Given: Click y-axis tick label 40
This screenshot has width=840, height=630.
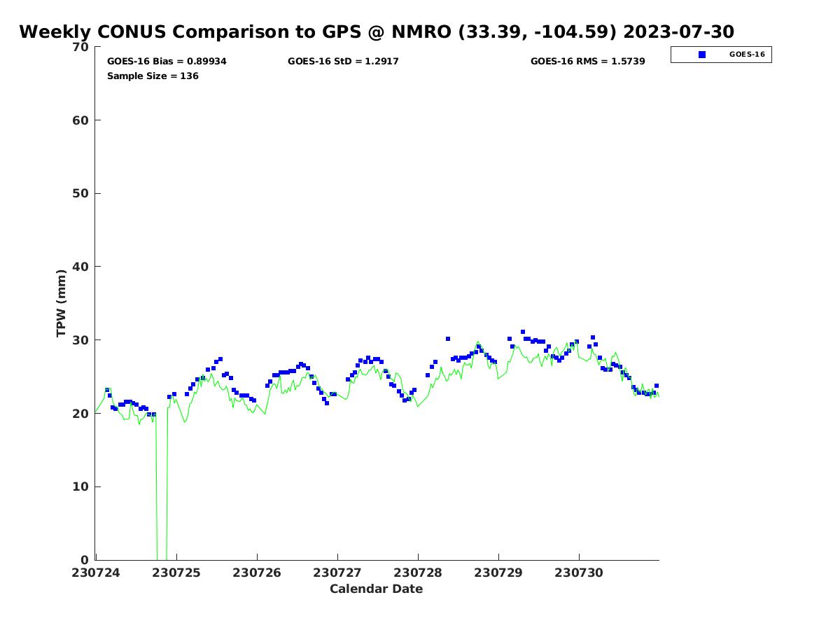Looking at the screenshot, I should pos(81,267).
